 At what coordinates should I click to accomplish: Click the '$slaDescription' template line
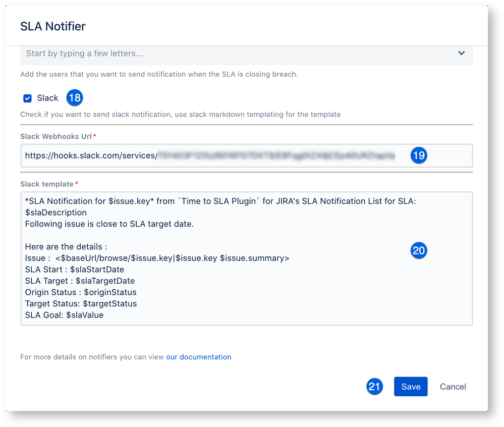[56, 212]
